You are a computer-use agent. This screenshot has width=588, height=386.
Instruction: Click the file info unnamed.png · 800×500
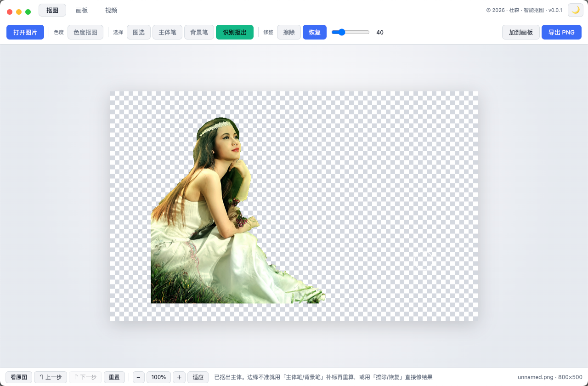click(550, 377)
